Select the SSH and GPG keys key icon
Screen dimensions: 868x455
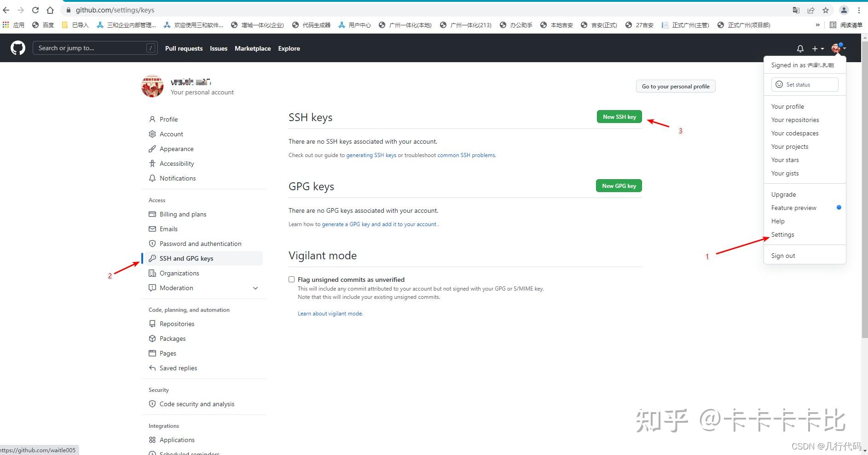tap(152, 258)
